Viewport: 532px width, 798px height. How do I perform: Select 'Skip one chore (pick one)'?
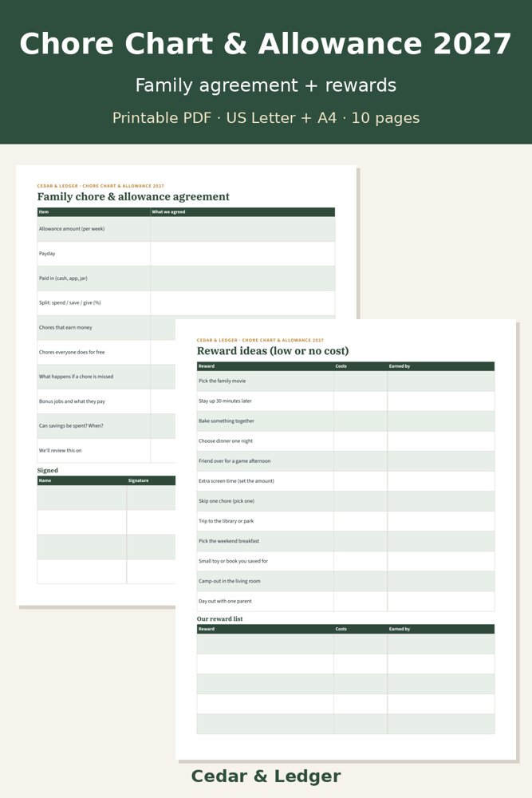tap(227, 501)
